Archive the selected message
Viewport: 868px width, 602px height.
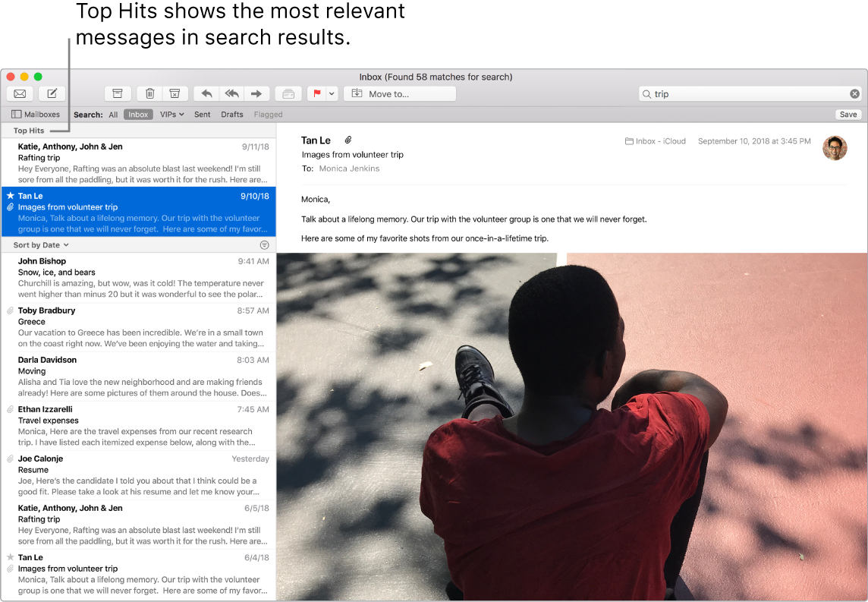tap(118, 93)
